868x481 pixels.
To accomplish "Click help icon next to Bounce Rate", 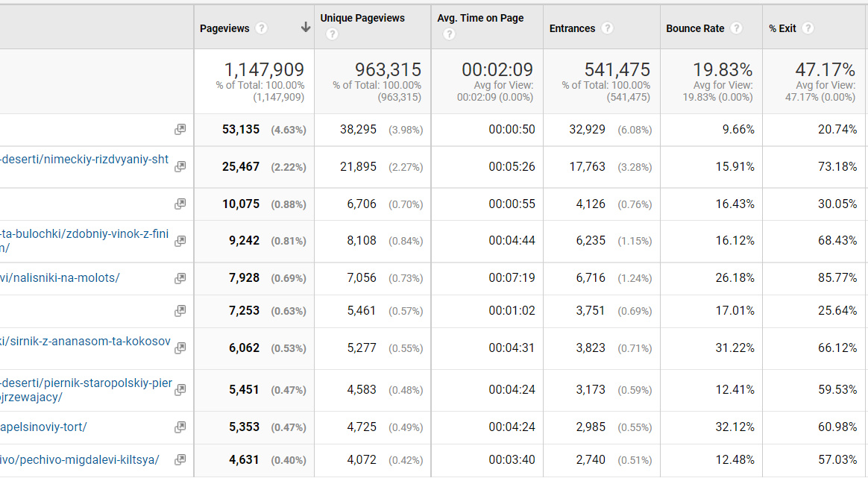I will point(736,28).
